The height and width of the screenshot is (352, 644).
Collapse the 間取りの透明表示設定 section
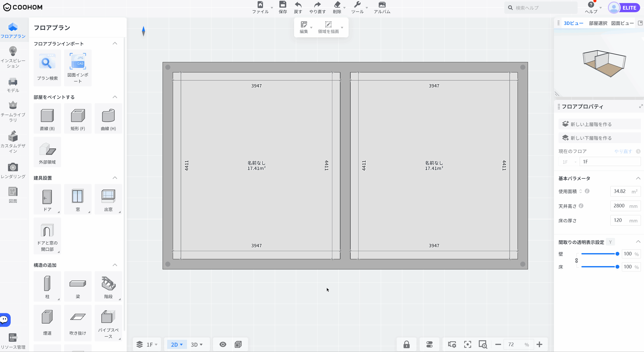(638, 242)
